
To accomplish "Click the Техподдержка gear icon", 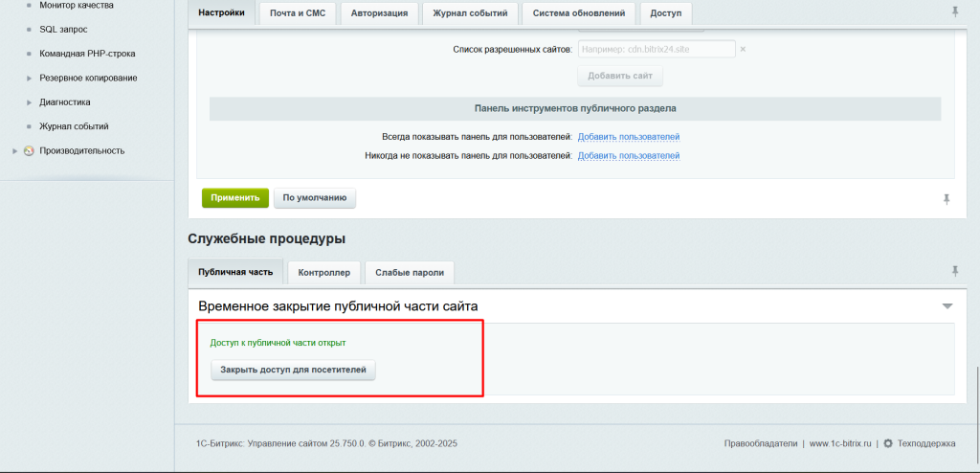I will coord(888,443).
